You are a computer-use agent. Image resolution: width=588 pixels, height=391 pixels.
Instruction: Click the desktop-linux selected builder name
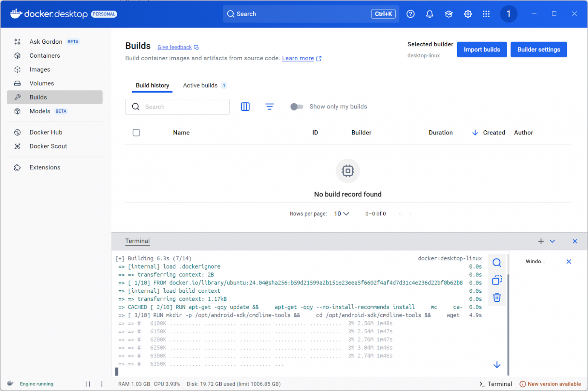[424, 55]
